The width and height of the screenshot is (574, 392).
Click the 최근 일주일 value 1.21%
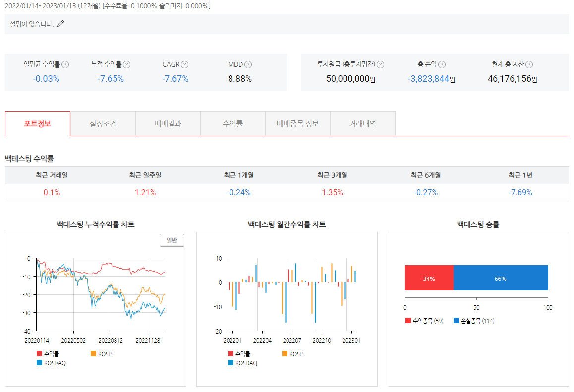(145, 192)
